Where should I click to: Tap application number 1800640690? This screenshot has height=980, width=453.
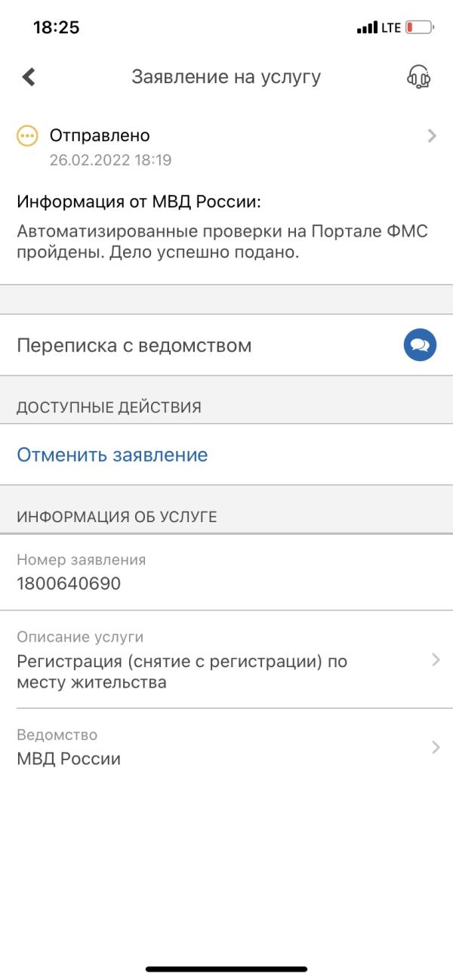click(x=69, y=583)
